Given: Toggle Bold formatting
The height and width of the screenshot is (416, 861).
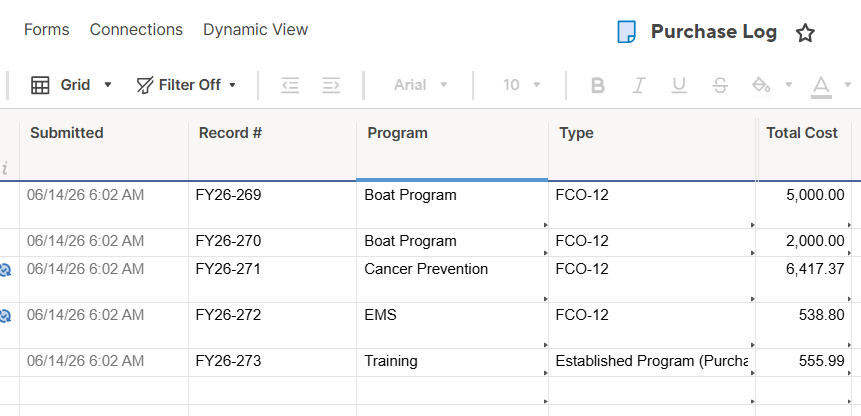Looking at the screenshot, I should tap(597, 85).
